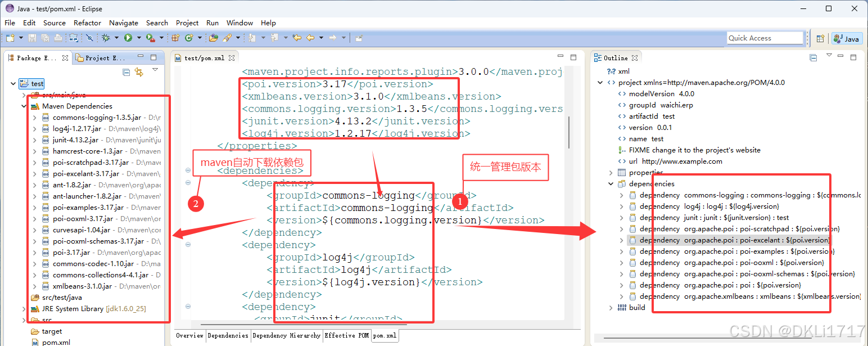Viewport: 868px width, 346px height.
Task: Collapse the Maven Dependencies node
Action: [x=24, y=106]
